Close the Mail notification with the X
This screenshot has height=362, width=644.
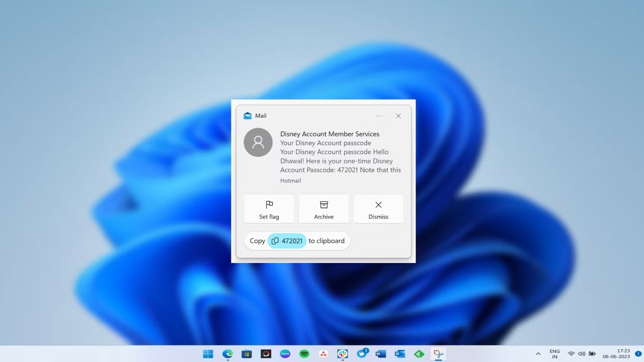[x=398, y=116]
